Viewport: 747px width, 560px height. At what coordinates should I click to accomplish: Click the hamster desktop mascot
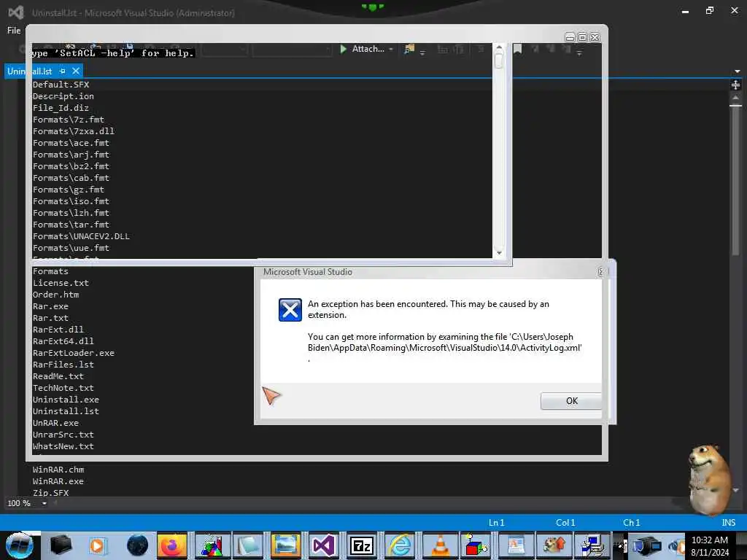tap(709, 478)
